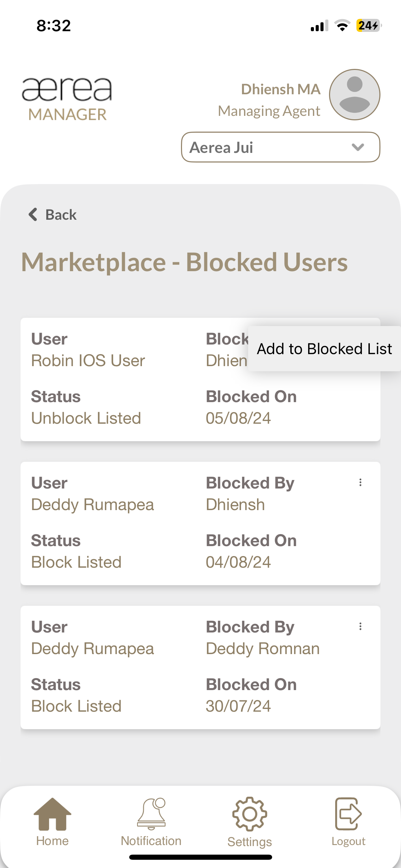Click the dropdown chevron beside Aerea Jui
The height and width of the screenshot is (868, 401).
click(x=358, y=147)
